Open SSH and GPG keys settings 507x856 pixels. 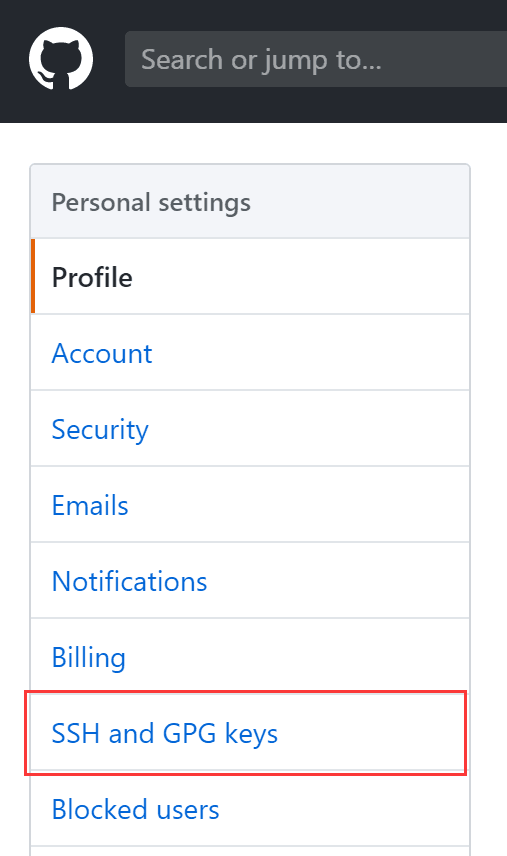(x=250, y=733)
